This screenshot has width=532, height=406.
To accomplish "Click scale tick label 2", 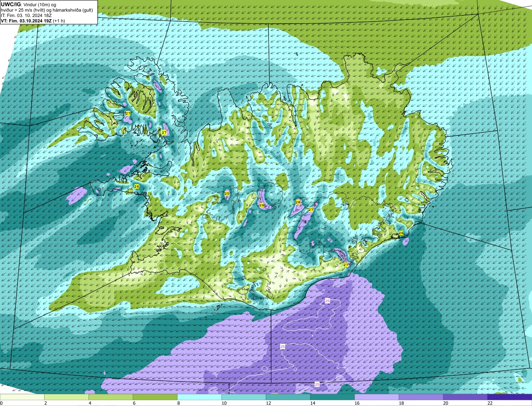I will click(x=45, y=403).
